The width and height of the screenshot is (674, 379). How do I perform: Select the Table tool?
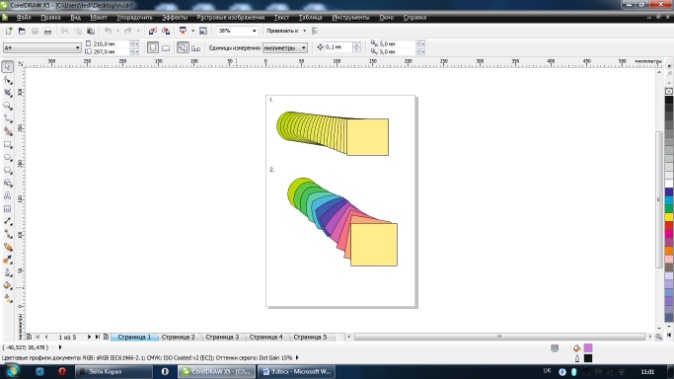(7, 209)
